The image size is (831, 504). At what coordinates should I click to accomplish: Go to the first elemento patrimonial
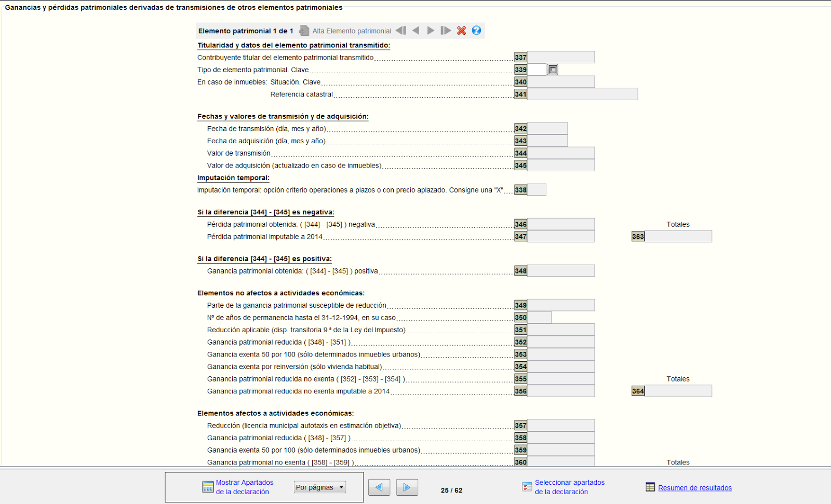pyautogui.click(x=401, y=31)
